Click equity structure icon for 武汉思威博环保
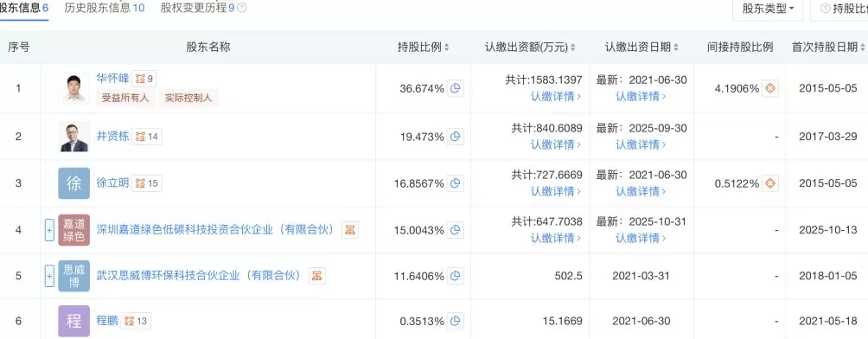The width and height of the screenshot is (868, 339). (x=316, y=275)
